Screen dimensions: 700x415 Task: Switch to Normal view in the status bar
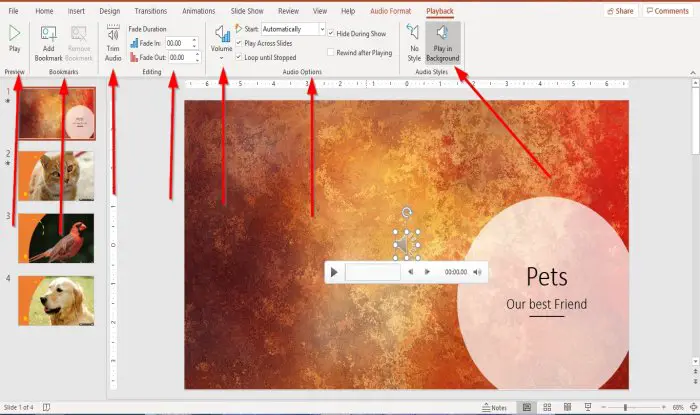pyautogui.click(x=527, y=407)
